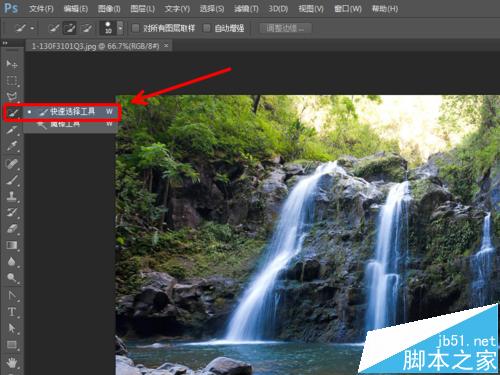
Task: Enable 自动增强 checkbox
Action: tap(207, 28)
